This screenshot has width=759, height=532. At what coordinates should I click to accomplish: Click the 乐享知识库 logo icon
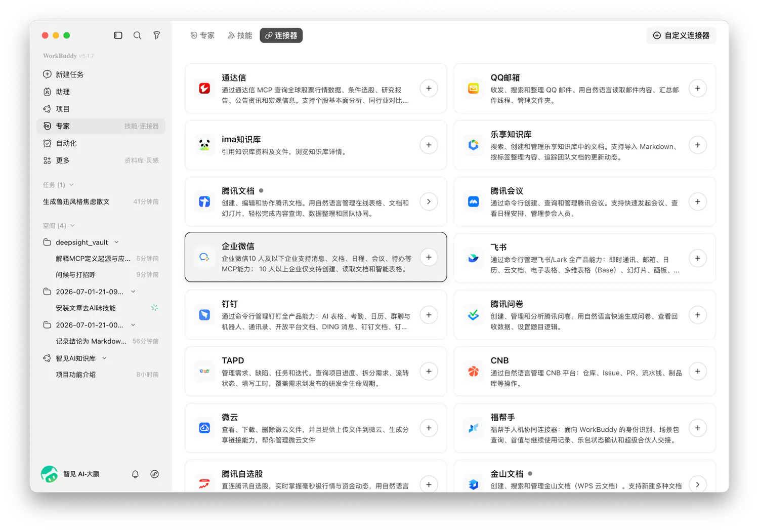(x=474, y=145)
